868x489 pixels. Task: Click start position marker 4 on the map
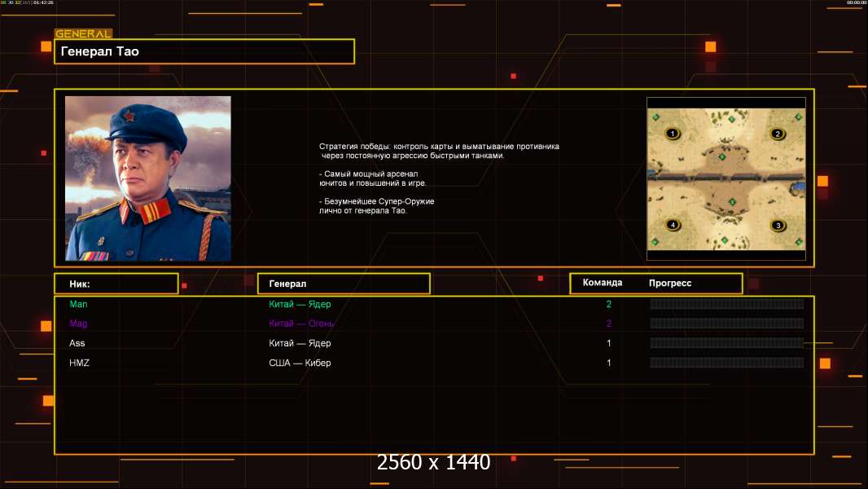tap(673, 225)
